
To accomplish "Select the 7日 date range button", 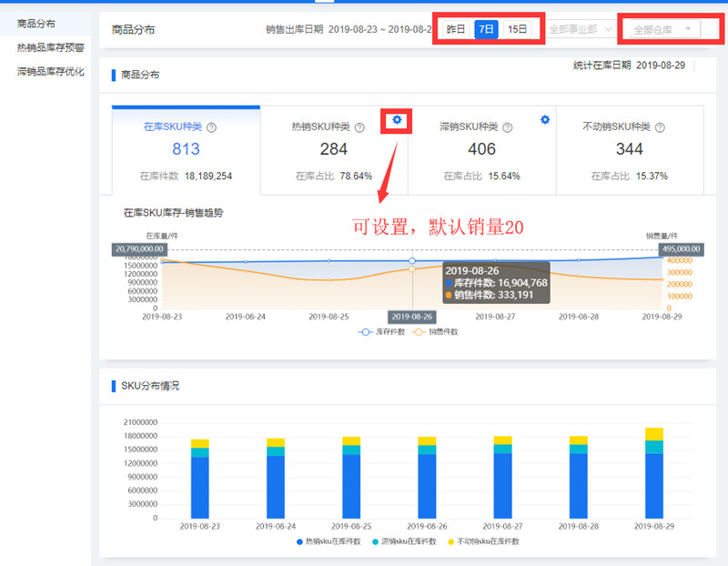I will [487, 29].
